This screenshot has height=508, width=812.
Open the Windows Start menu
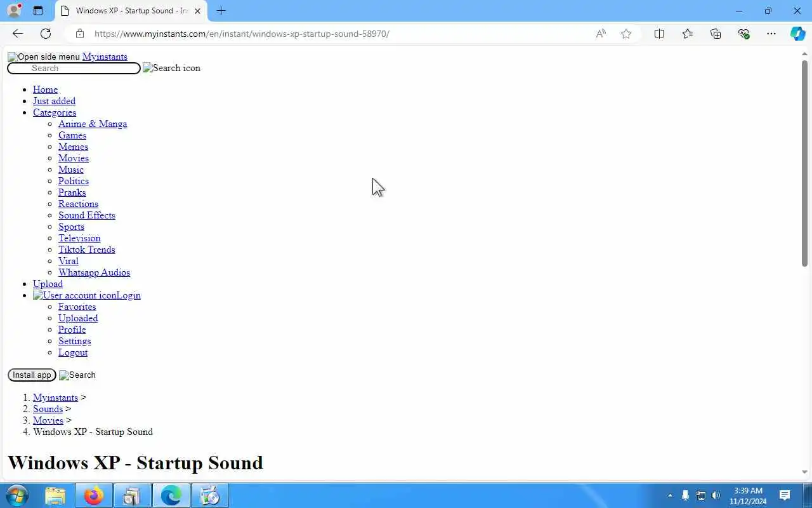tap(17, 495)
